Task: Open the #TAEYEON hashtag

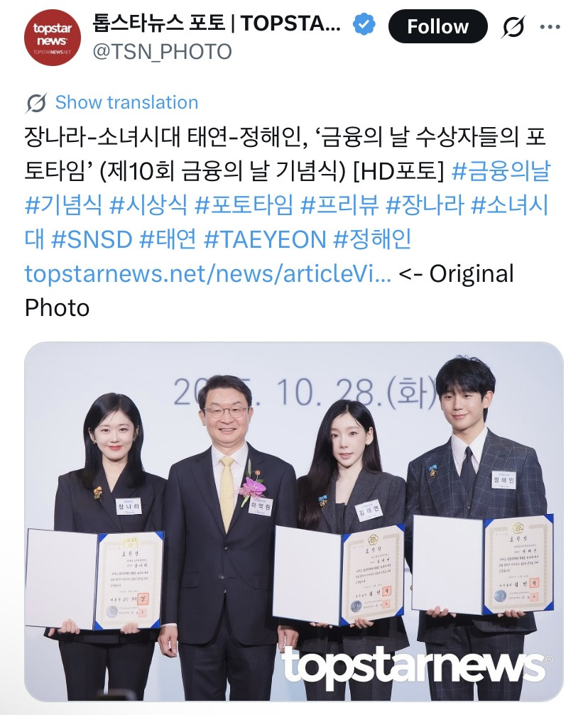Action: [265, 239]
